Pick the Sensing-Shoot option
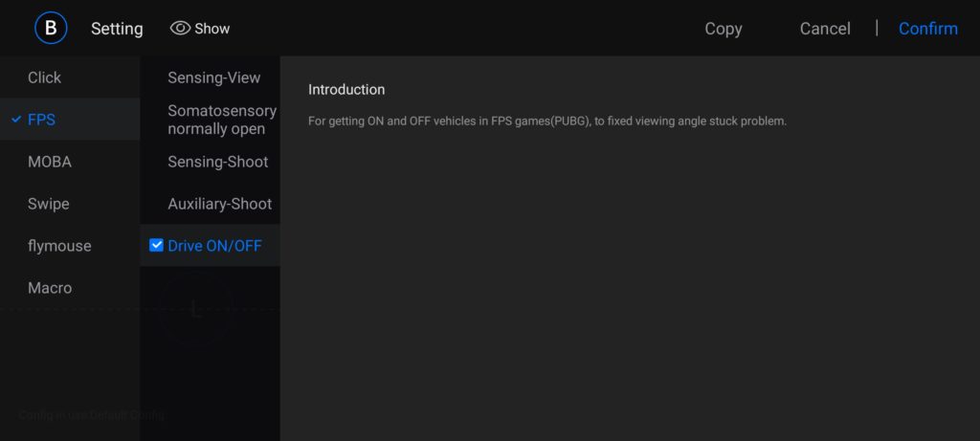This screenshot has width=980, height=441. click(217, 162)
